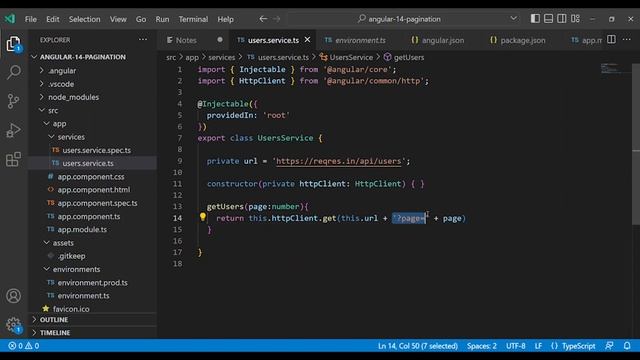Screen dimensions: 640x360
Task: Open favicon.ico file
Action: (x=92, y=309)
